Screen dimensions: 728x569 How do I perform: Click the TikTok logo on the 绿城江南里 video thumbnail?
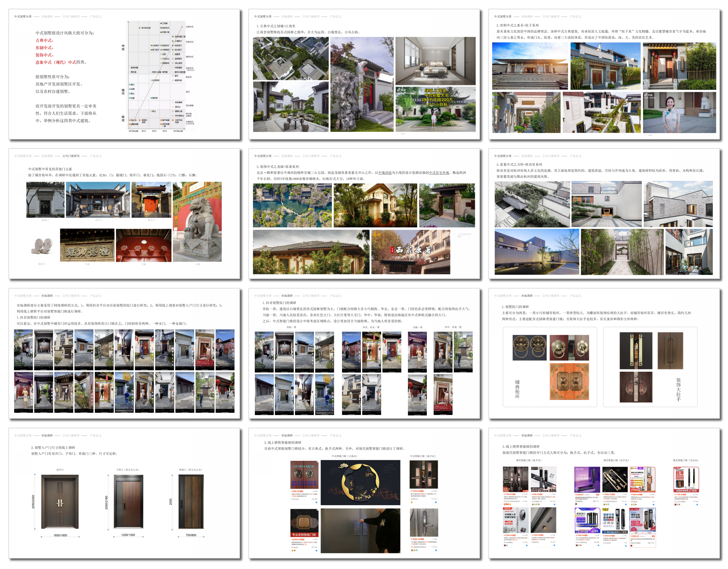399,90
